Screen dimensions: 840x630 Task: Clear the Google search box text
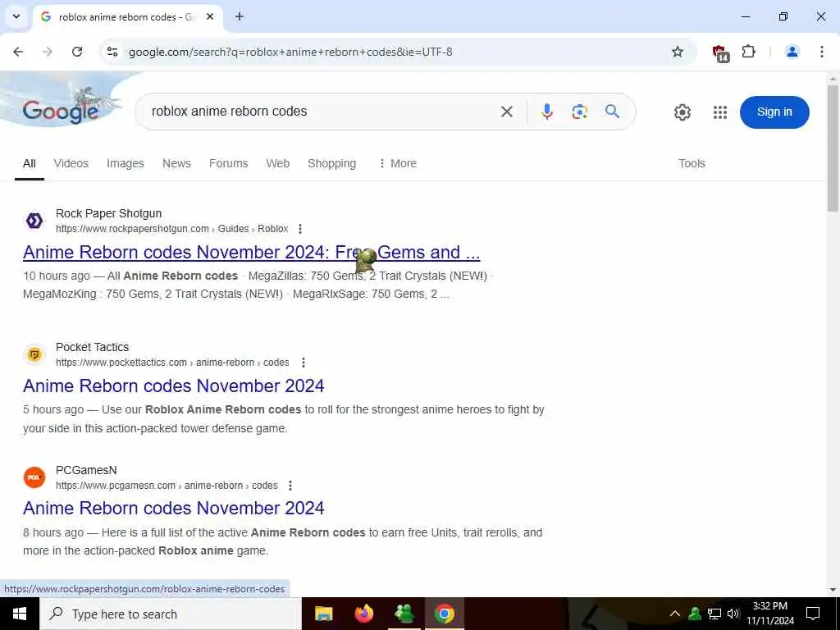click(506, 112)
